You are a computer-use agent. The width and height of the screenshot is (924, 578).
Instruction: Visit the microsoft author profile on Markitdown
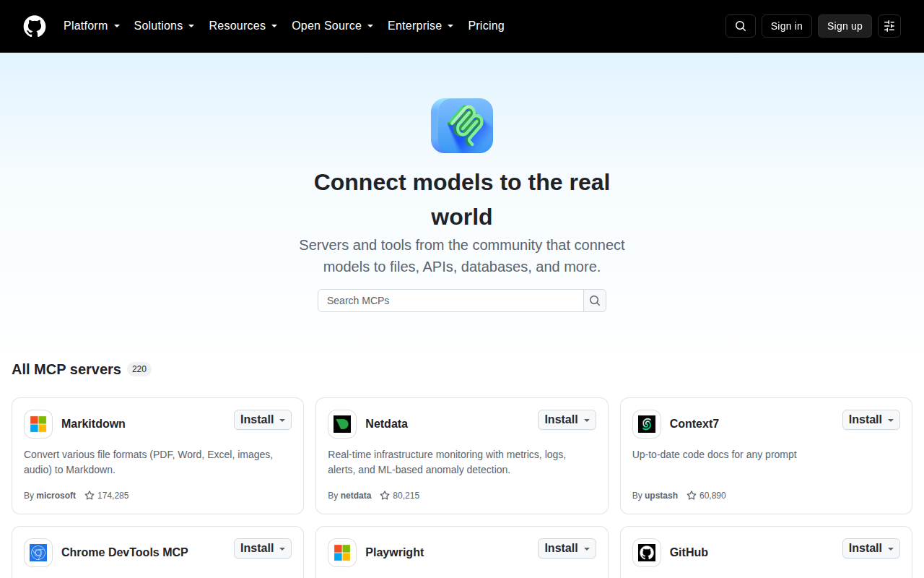[56, 496]
